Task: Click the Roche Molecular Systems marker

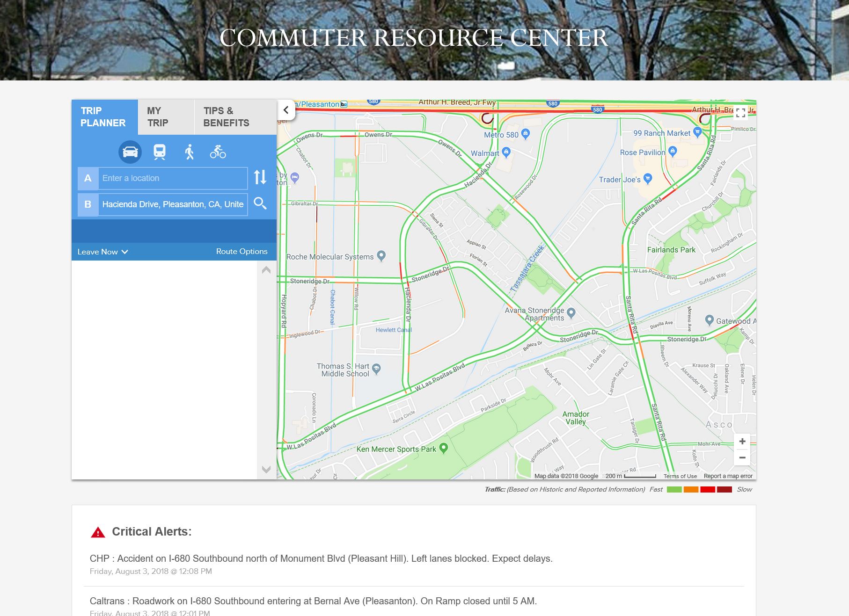Action: 381,256
